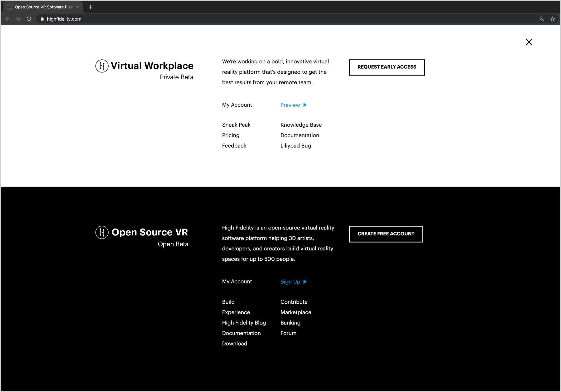The image size is (561, 392).
Task: Click the favicon on the browser tab
Action: (x=10, y=7)
